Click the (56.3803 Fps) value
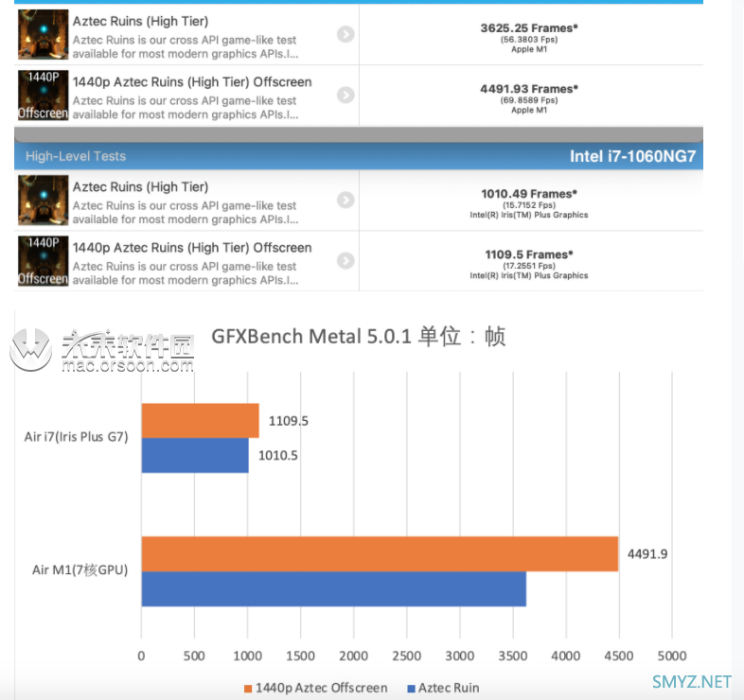The image size is (744, 700). pyautogui.click(x=529, y=40)
